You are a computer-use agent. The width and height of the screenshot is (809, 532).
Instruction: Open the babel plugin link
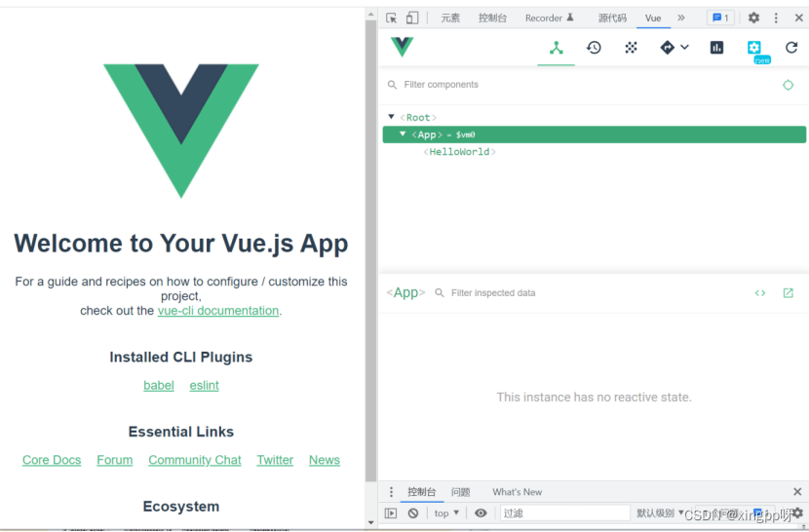point(159,386)
